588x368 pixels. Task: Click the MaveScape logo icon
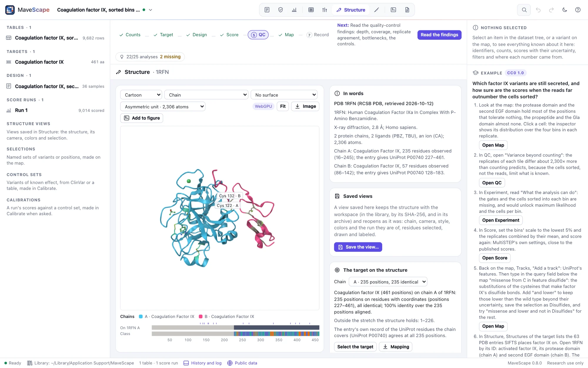tap(10, 10)
